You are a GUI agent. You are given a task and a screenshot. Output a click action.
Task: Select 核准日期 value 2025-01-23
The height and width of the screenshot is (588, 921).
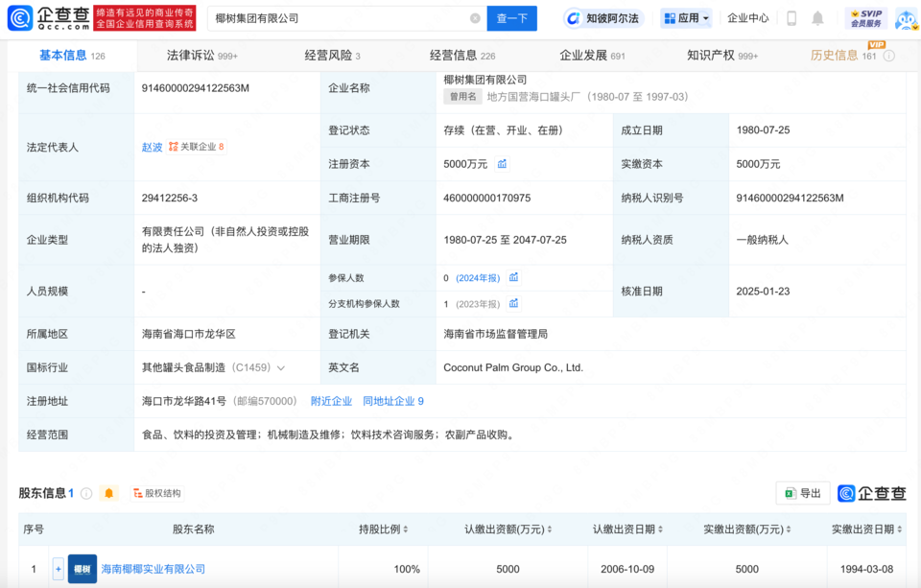(x=763, y=292)
